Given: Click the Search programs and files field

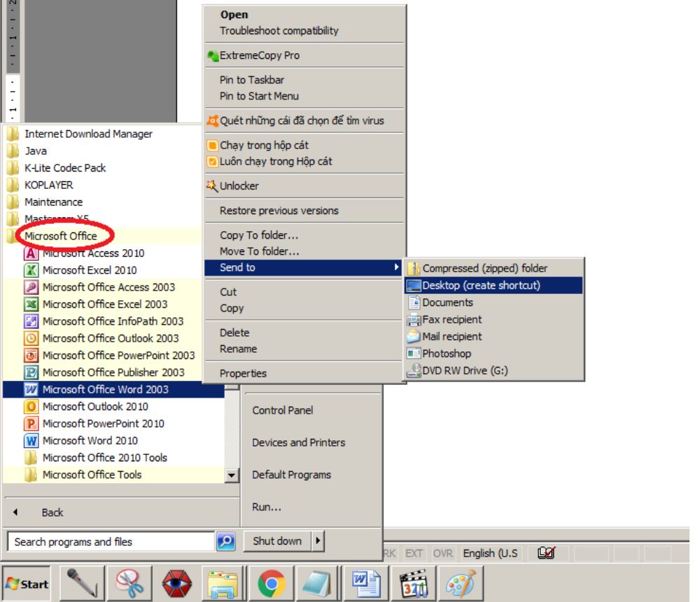Looking at the screenshot, I should pos(111,542).
